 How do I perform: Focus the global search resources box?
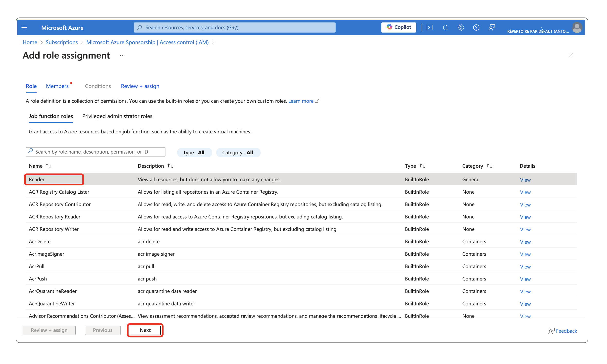pos(234,27)
